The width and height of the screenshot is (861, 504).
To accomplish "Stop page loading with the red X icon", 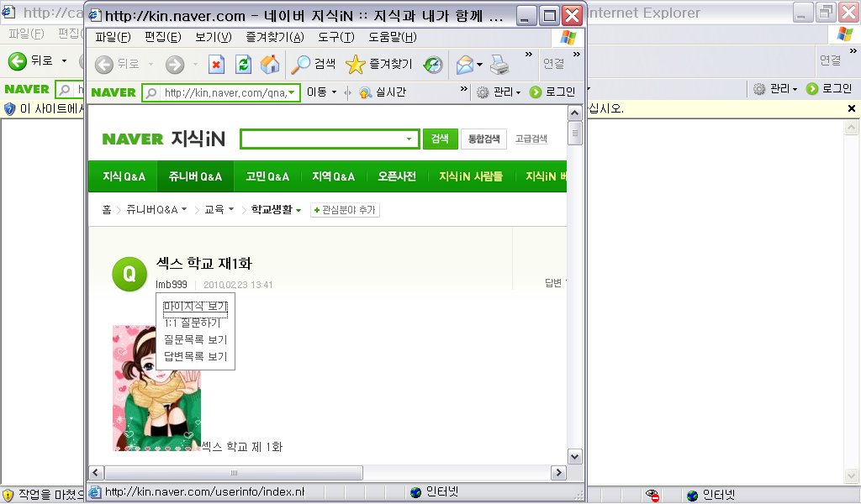I will [x=216, y=65].
